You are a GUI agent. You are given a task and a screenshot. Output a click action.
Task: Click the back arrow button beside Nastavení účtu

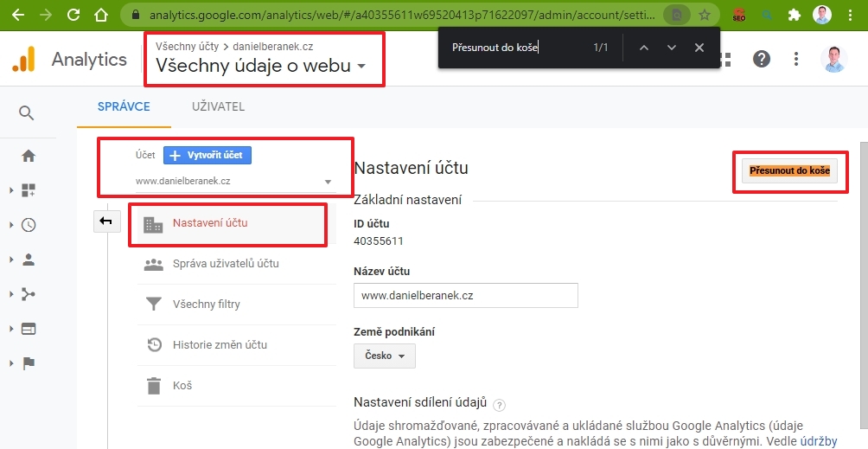pos(107,221)
